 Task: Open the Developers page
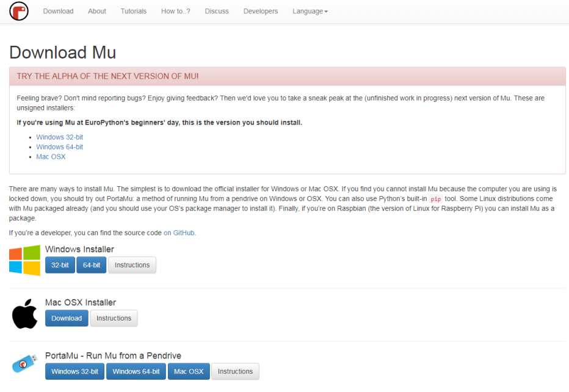pyautogui.click(x=261, y=11)
